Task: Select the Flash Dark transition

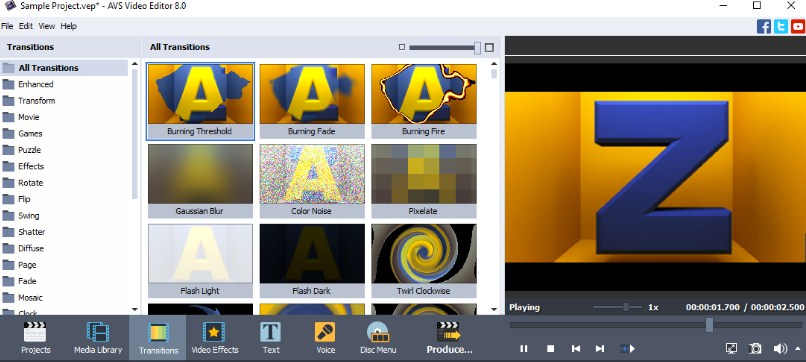Action: tap(312, 261)
